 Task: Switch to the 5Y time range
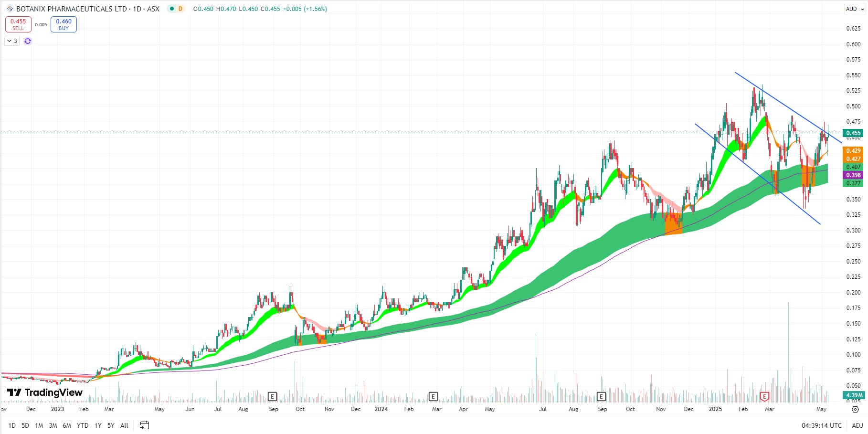coord(111,425)
